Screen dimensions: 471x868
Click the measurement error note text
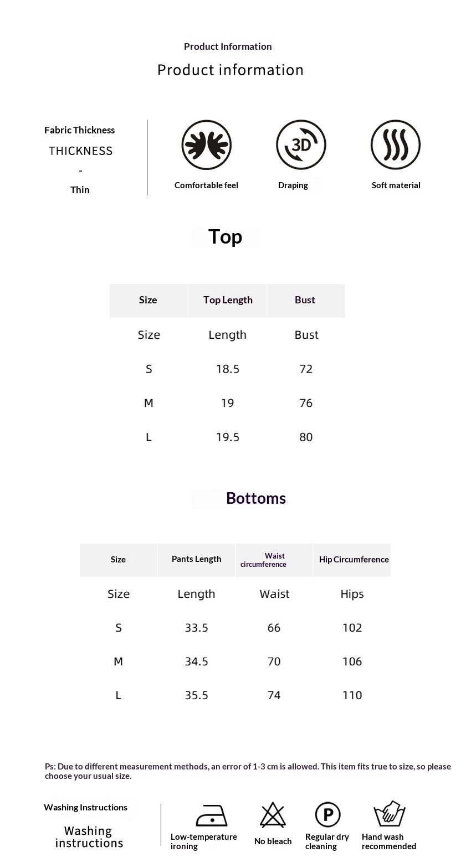point(248,771)
